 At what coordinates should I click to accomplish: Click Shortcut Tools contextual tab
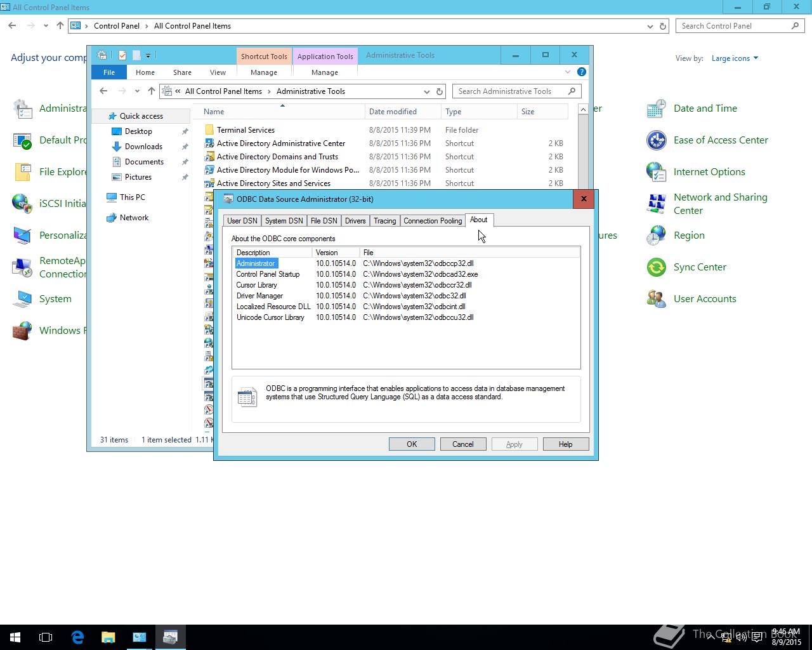click(x=264, y=56)
